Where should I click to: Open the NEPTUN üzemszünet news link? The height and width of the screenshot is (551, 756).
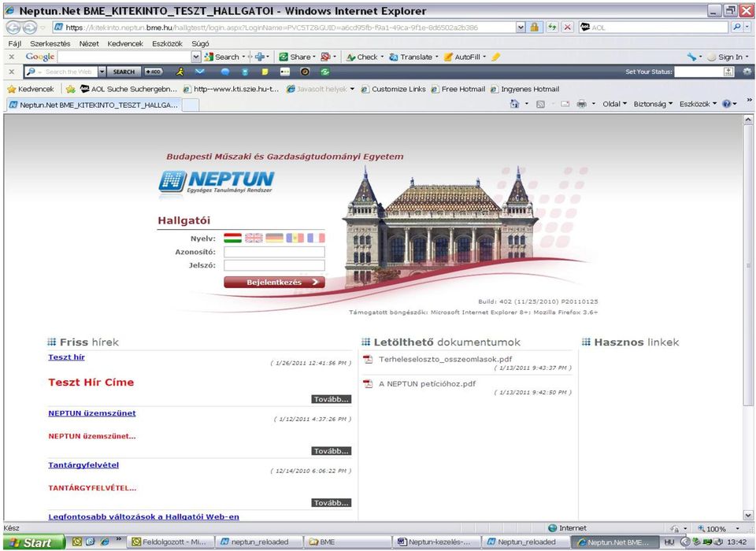point(91,413)
